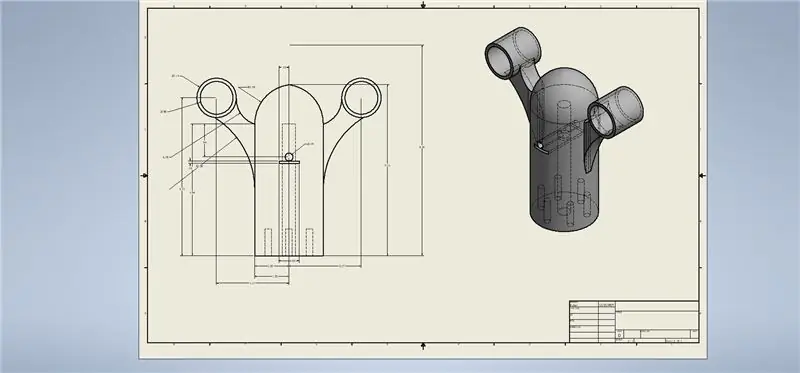Click the right tube in the shaded isometric view

click(x=615, y=112)
